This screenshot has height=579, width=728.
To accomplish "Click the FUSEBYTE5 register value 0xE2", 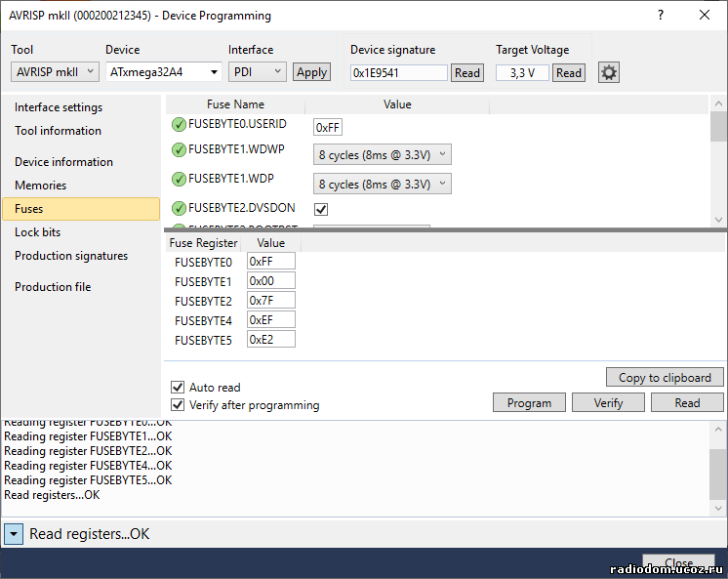I will (x=270, y=339).
